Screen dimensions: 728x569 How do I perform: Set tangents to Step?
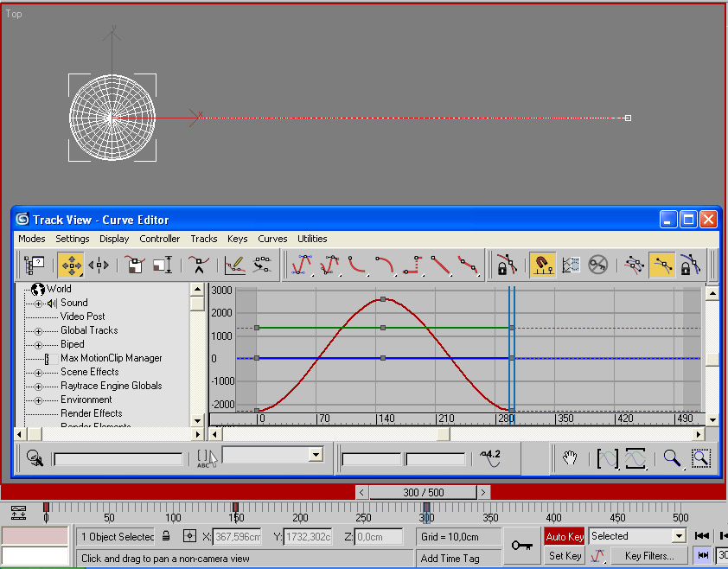tap(414, 265)
